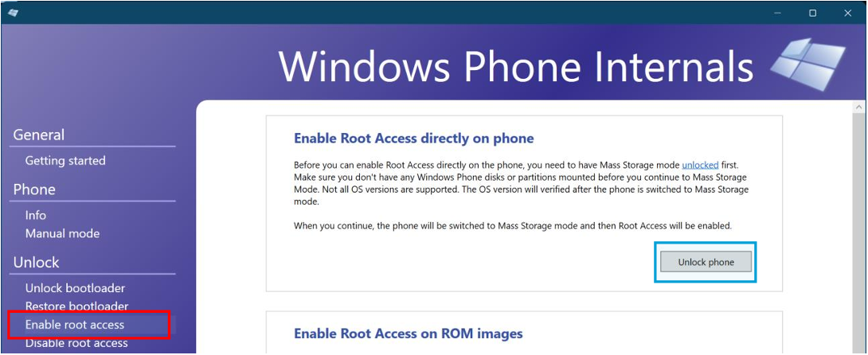Click the Phone section header in sidebar
The height and width of the screenshot is (355, 868).
[34, 189]
